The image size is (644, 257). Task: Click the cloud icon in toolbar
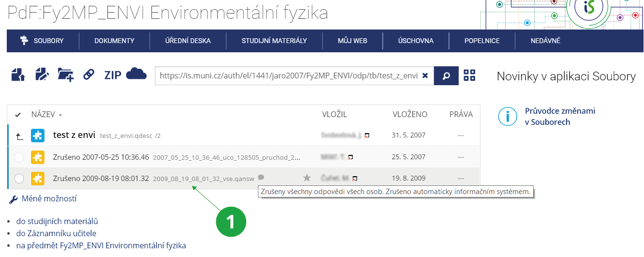pyautogui.click(x=136, y=74)
